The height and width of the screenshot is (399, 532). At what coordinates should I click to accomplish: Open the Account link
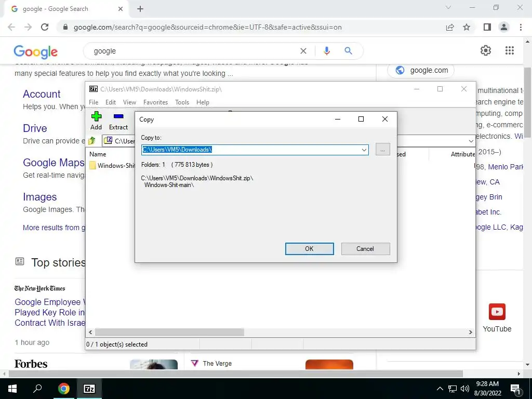pyautogui.click(x=42, y=94)
